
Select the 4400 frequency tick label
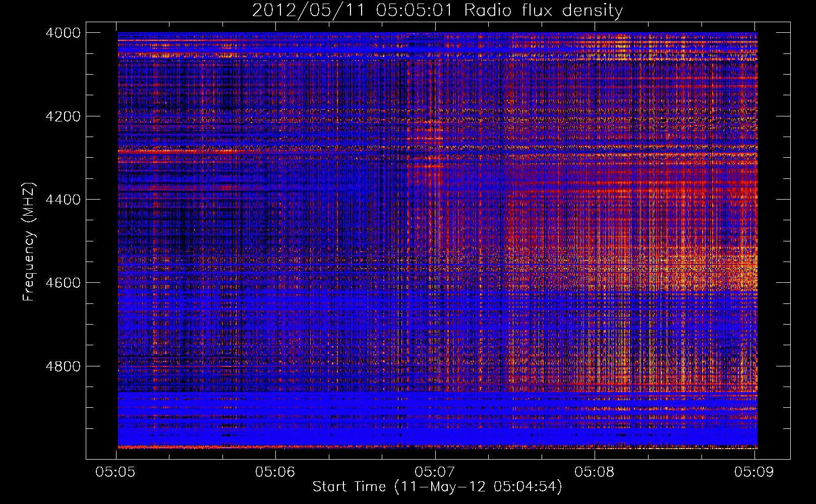coord(63,200)
